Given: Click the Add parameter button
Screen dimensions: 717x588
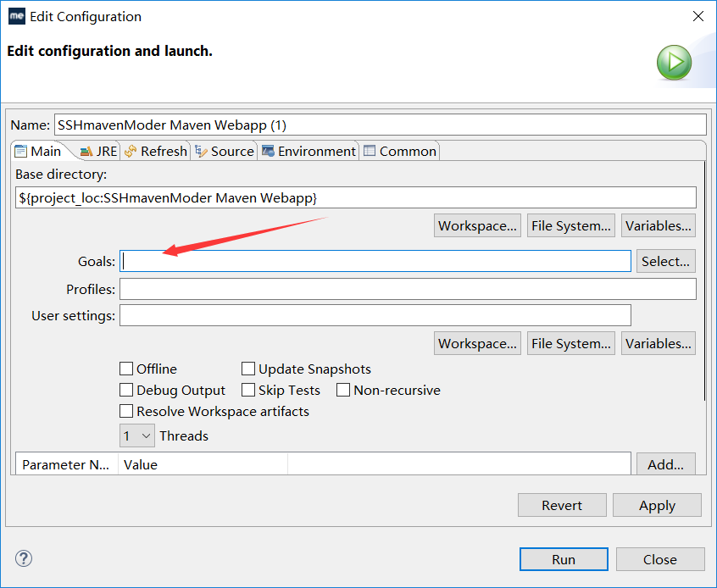Looking at the screenshot, I should pyautogui.click(x=666, y=464).
